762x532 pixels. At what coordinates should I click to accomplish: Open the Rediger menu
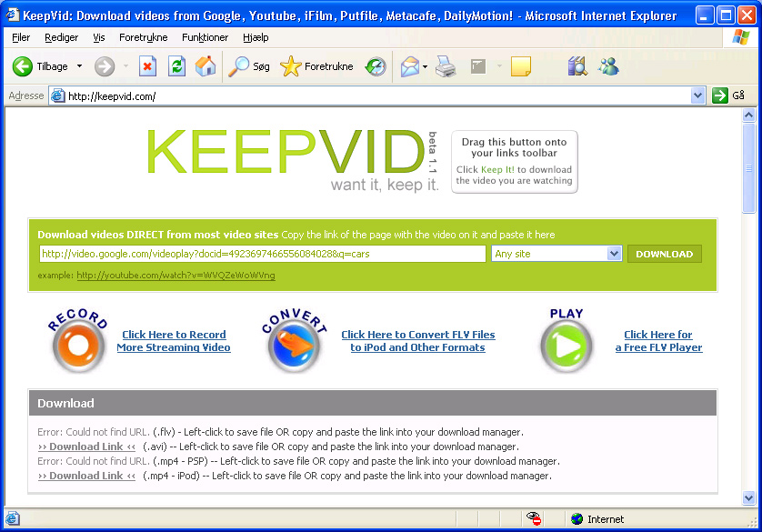click(61, 37)
